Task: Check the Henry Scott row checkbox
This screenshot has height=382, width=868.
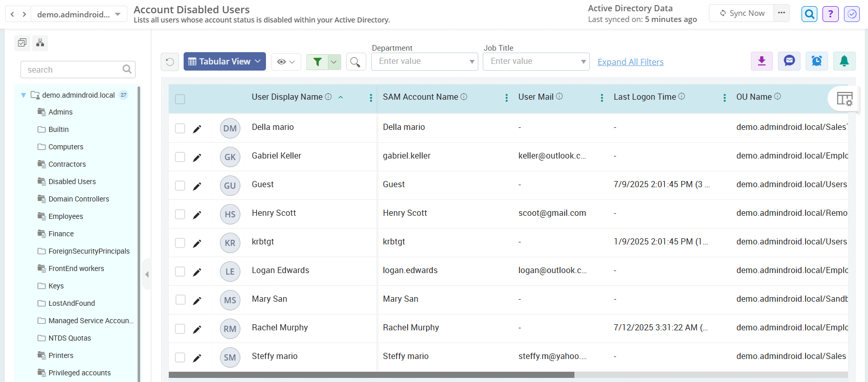Action: 180,214
